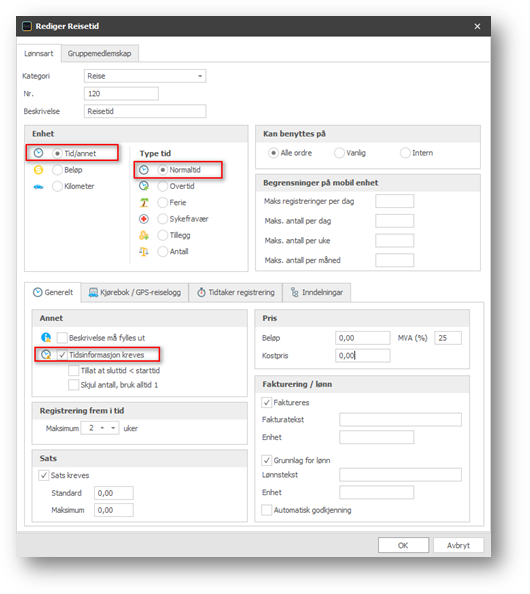Open the Maksimum uker dropdown arrow
This screenshot has width=530, height=594.
pyautogui.click(x=113, y=428)
